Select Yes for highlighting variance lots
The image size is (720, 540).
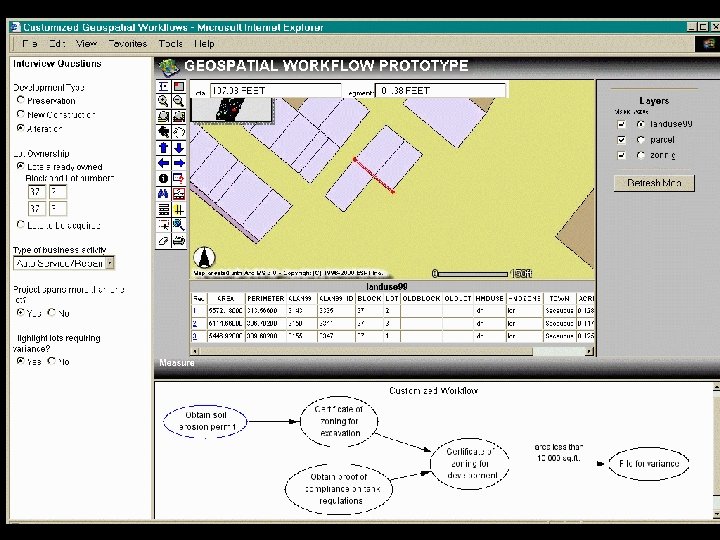20,361
